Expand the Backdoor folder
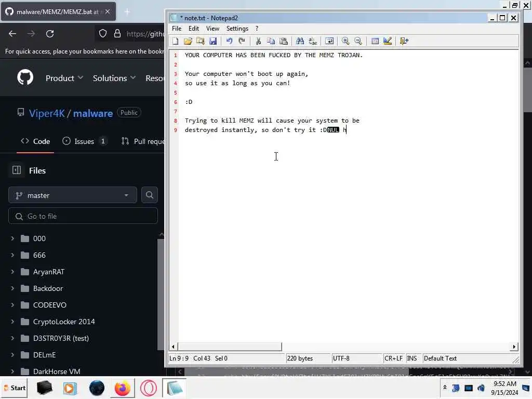The image size is (532, 399). (12, 288)
